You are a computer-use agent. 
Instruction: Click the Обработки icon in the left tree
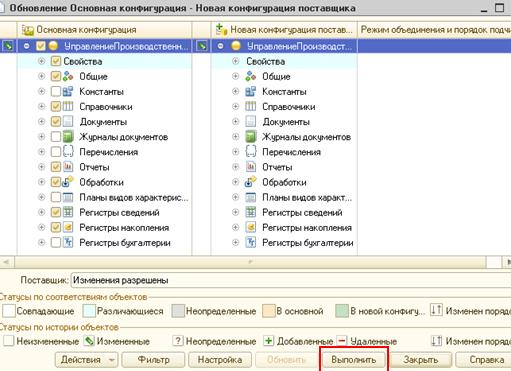pyautogui.click(x=68, y=182)
